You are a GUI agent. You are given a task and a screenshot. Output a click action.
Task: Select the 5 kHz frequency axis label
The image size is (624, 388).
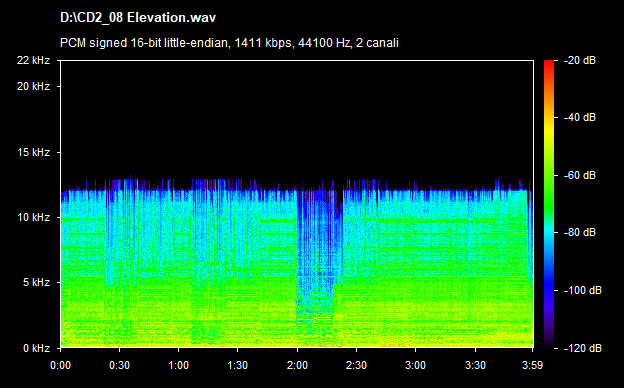tap(36, 282)
